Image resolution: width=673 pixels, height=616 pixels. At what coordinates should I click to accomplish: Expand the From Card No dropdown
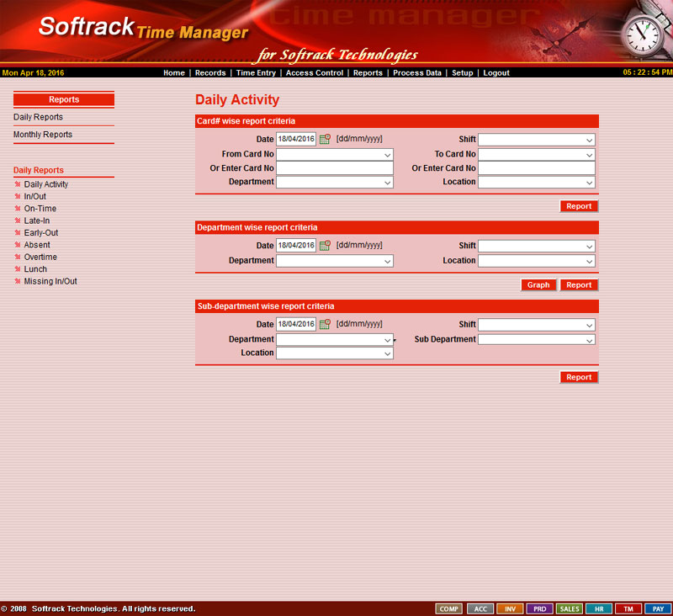pos(335,155)
